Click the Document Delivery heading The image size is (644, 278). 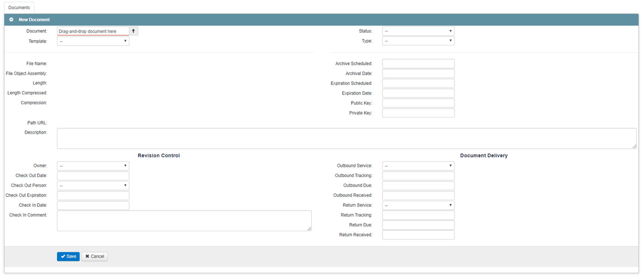click(484, 156)
